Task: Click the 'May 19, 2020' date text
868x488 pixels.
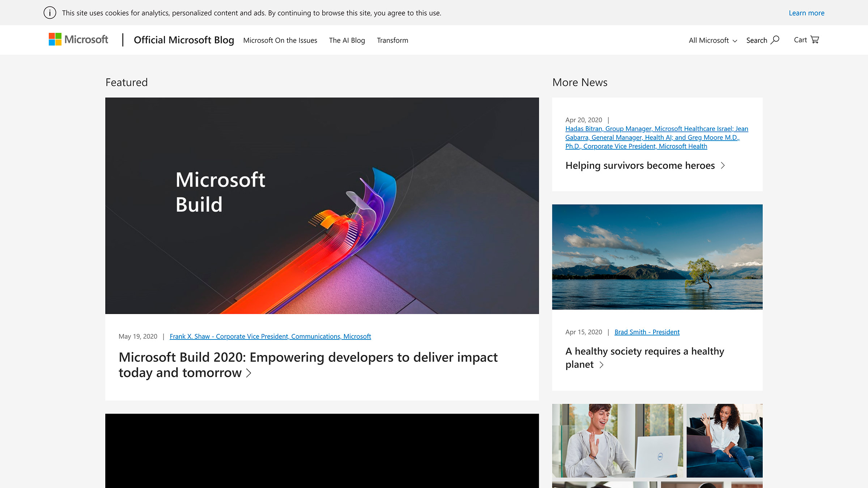Action: tap(138, 336)
